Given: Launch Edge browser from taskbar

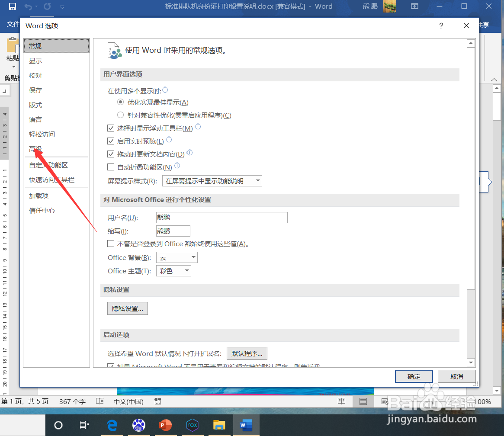Looking at the screenshot, I should (112, 425).
